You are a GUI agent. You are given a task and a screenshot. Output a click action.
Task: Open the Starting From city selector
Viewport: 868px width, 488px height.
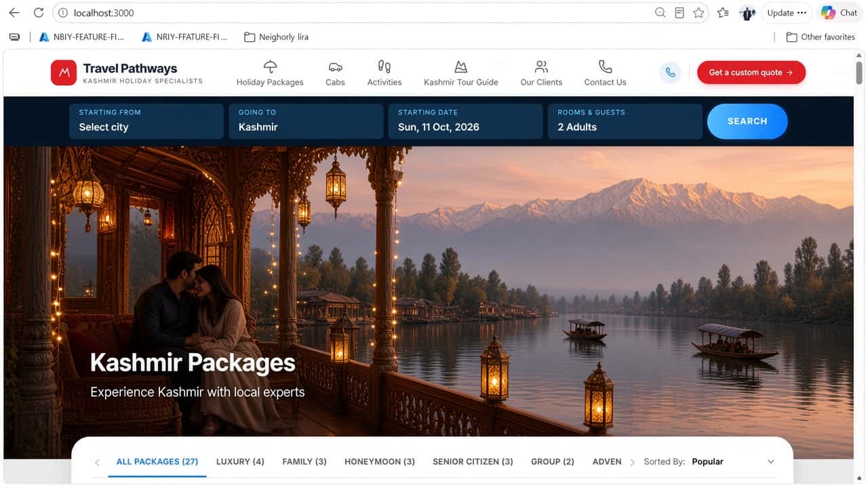146,121
